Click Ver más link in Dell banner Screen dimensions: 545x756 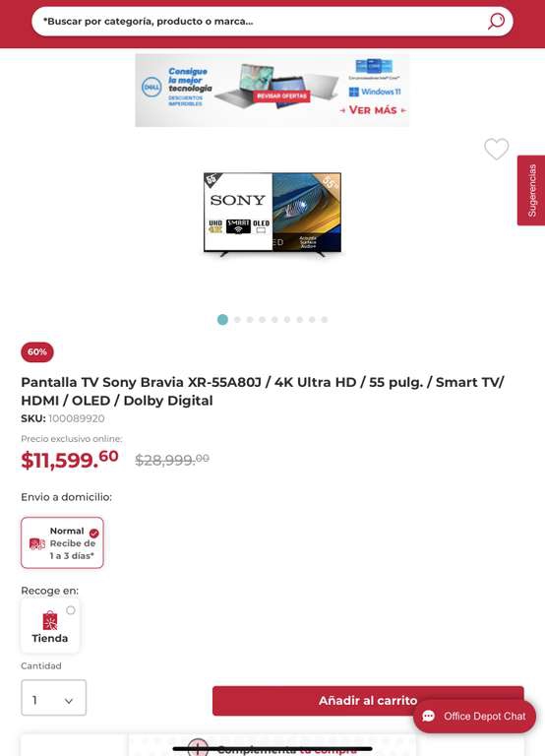click(373, 110)
